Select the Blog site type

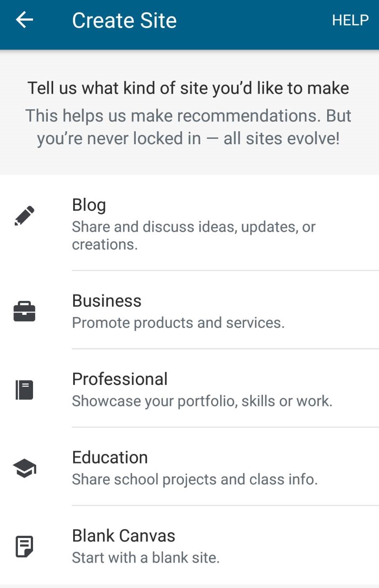tap(89, 205)
